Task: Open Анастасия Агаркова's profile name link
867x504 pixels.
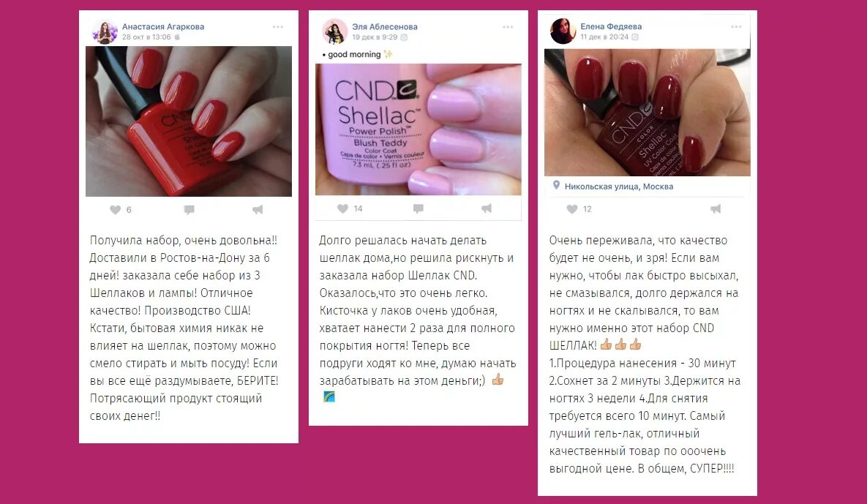Action: [163, 26]
